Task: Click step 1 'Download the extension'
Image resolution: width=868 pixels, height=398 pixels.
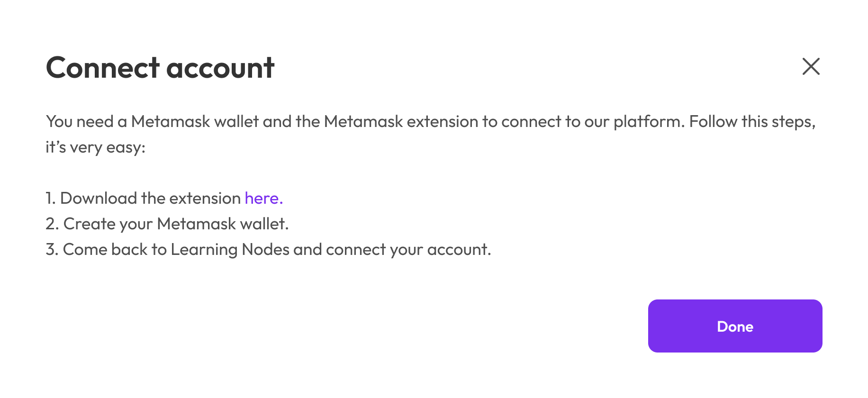Action: [142, 198]
